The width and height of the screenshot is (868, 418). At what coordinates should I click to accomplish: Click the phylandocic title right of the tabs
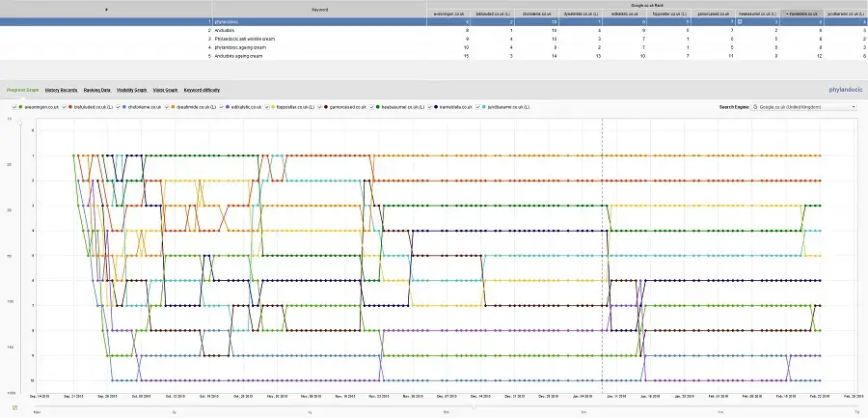point(845,89)
